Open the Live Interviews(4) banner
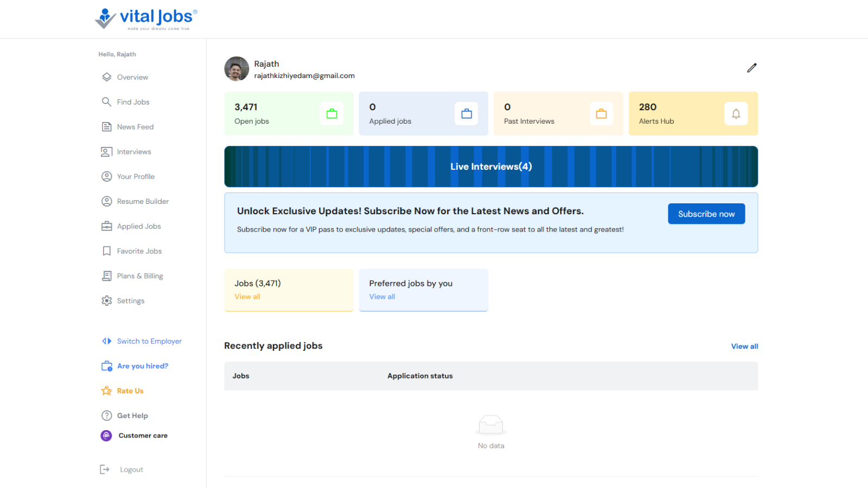The image size is (868, 488). click(491, 166)
